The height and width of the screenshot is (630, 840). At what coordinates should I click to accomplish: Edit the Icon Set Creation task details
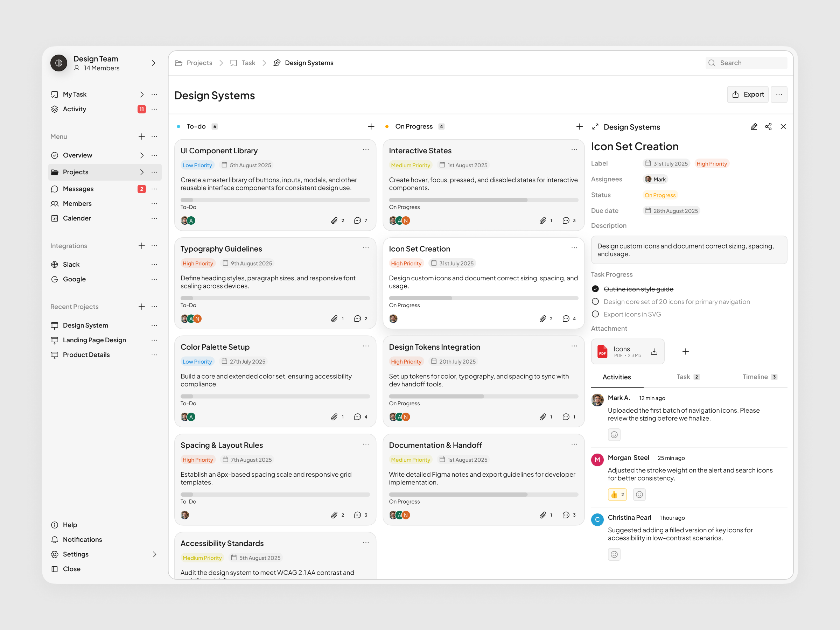pyautogui.click(x=754, y=126)
